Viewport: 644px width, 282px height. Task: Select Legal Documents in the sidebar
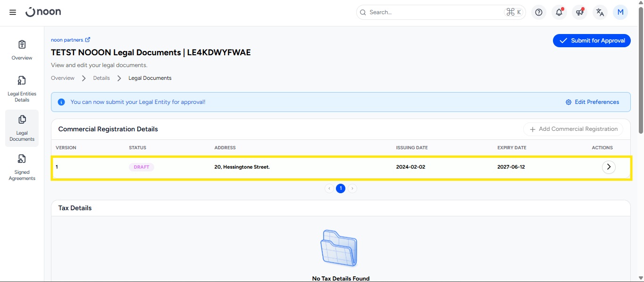pos(22,128)
